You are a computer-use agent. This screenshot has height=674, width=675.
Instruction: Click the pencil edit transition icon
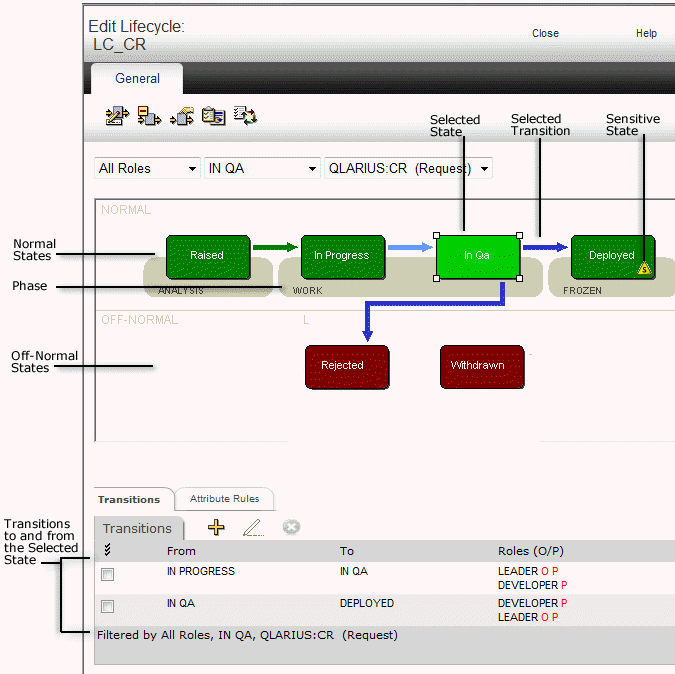pos(253,528)
